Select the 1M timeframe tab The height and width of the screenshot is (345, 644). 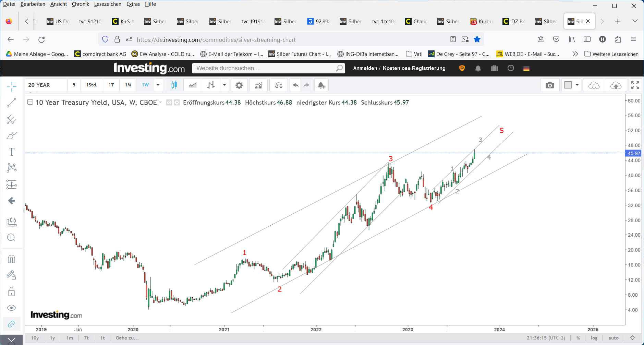(128, 85)
